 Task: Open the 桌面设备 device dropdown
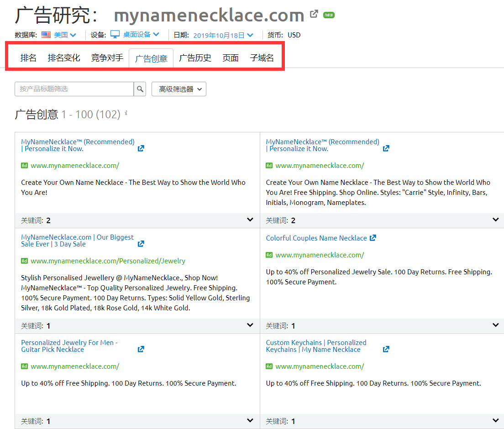(x=141, y=35)
